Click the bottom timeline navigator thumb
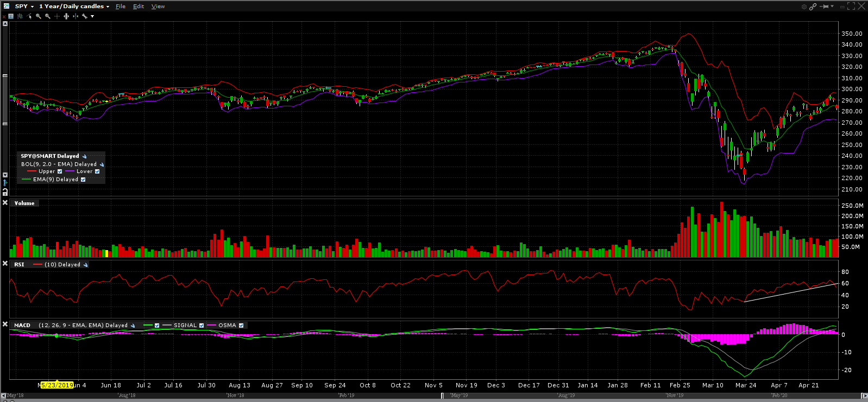This screenshot has width=868, height=402. tap(652, 395)
